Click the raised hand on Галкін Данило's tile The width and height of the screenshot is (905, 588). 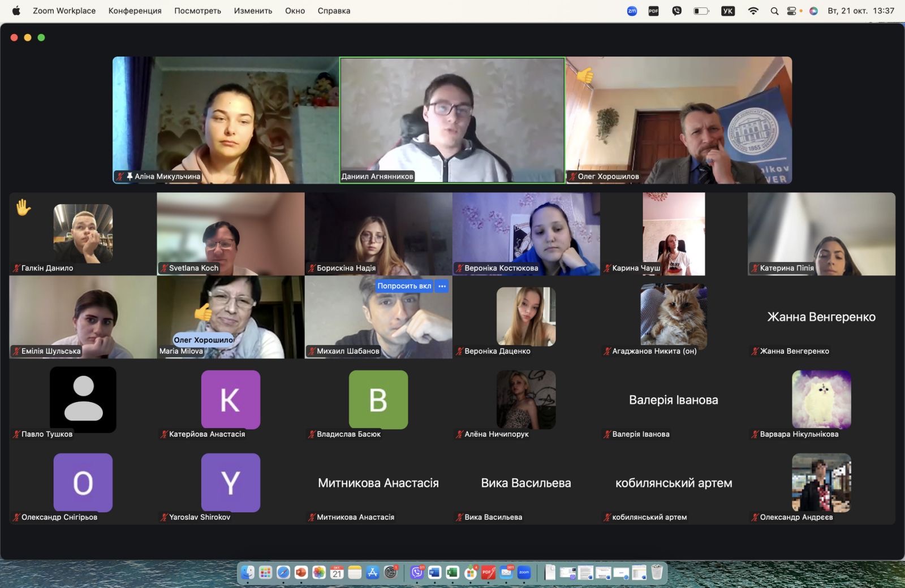23,207
